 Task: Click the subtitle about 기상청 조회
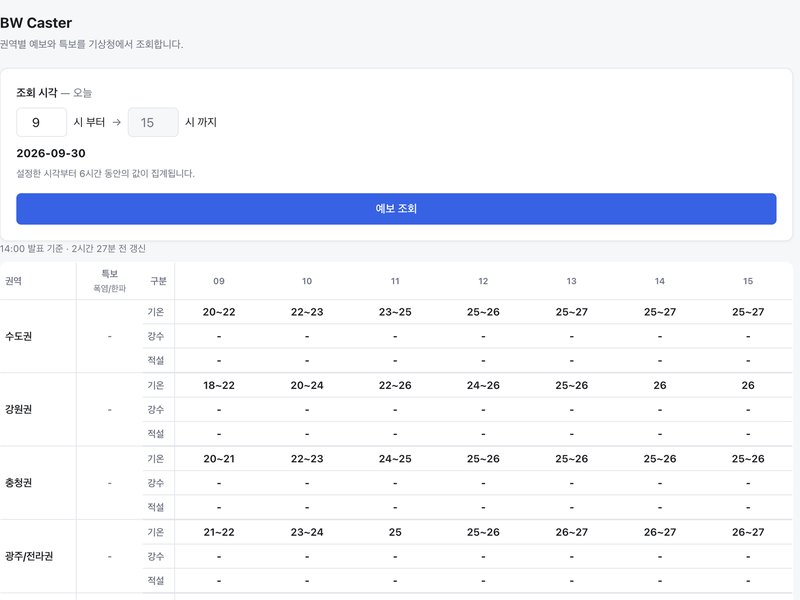pos(91,44)
